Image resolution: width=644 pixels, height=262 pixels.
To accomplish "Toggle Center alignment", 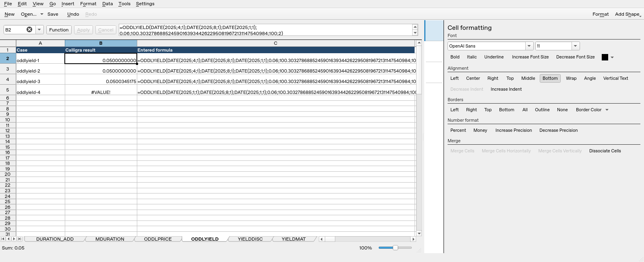I will coord(473,78).
